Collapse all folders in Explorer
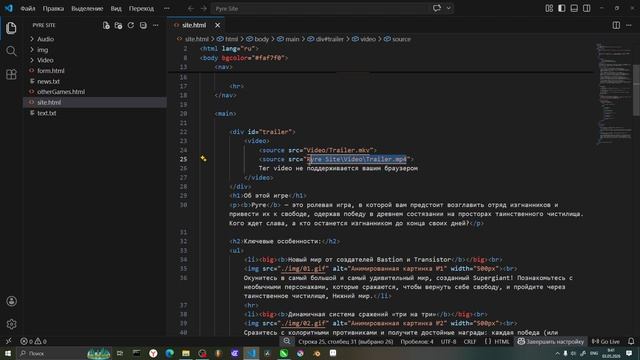 point(143,25)
